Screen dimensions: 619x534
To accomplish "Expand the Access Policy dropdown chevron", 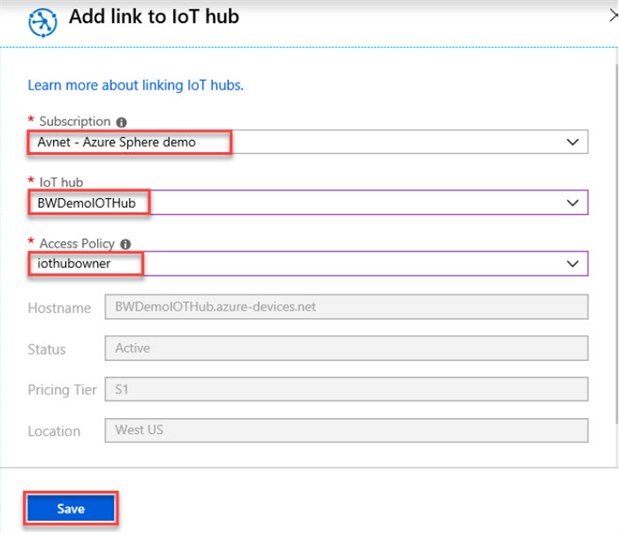I will point(573,264).
